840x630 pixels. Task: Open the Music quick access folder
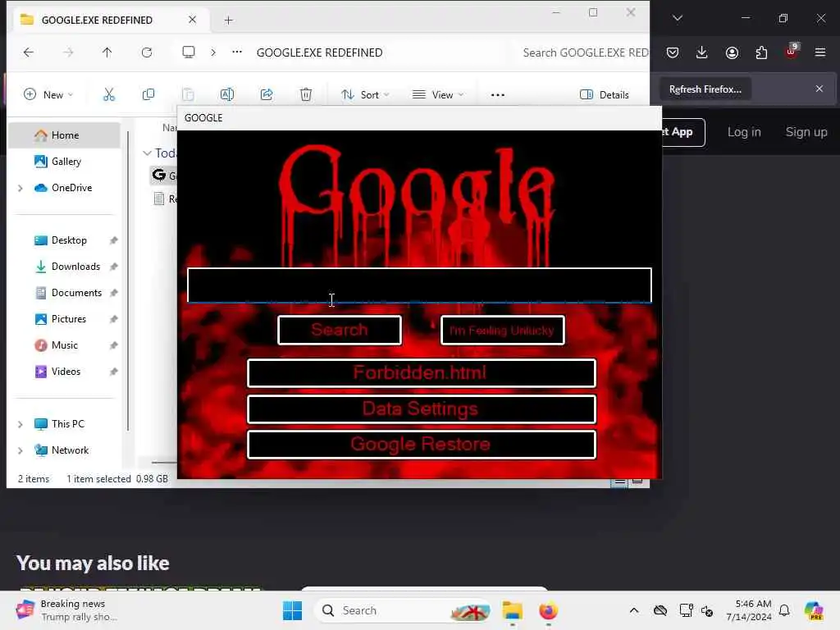coord(64,345)
